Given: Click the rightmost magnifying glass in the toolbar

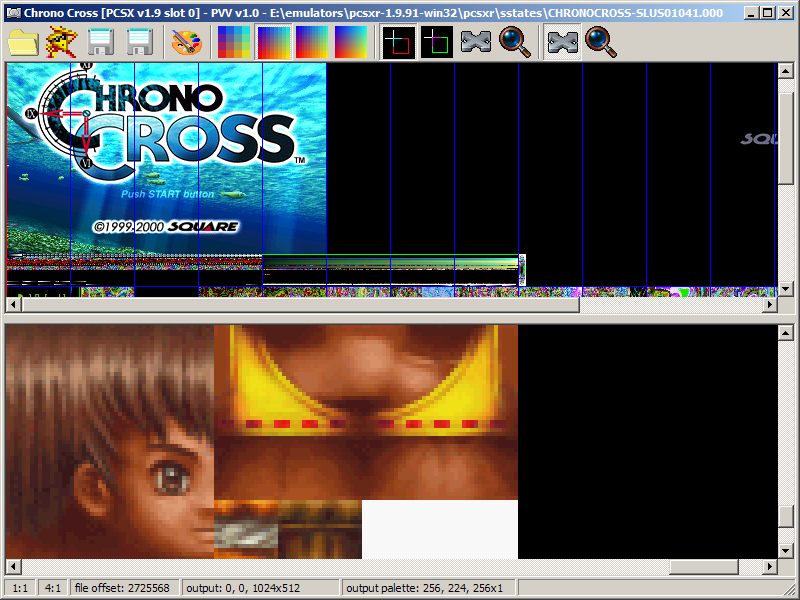Looking at the screenshot, I should 601,42.
